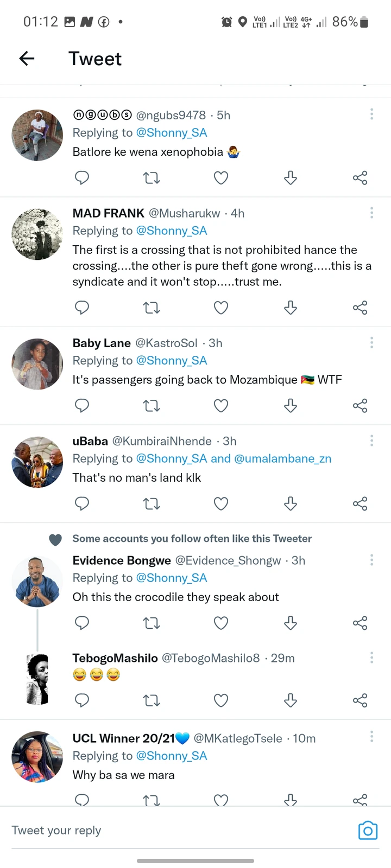Screen dimensions: 391x868
Task: Expand options menu for UCL Winner tweet
Action: pyautogui.click(x=371, y=736)
